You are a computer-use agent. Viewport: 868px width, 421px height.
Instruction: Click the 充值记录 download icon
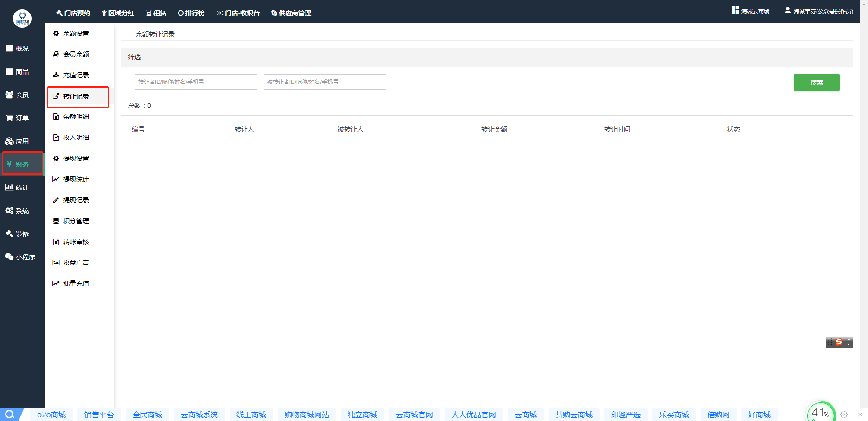[x=56, y=75]
